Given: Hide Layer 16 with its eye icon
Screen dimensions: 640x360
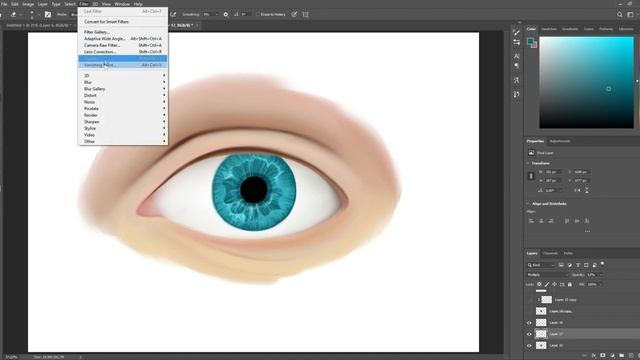Looking at the screenshot, I should 529,323.
